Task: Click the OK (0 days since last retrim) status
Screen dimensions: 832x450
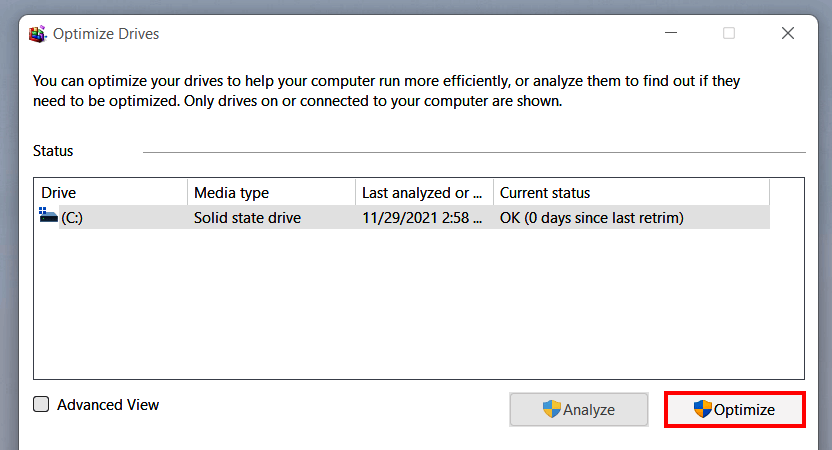Action: tap(591, 217)
